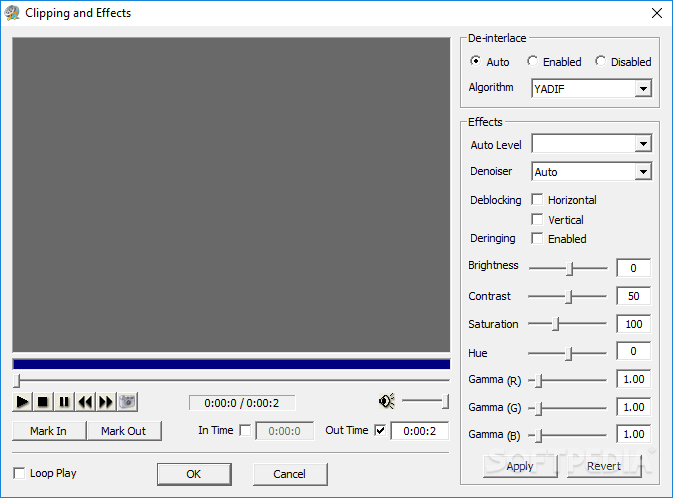Take a snapshot with camera icon

click(x=127, y=402)
